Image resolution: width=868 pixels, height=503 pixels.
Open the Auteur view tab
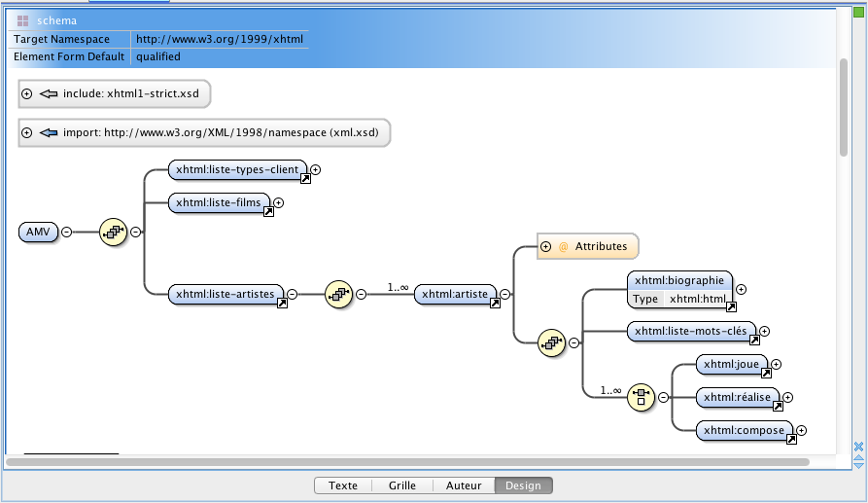click(x=464, y=485)
